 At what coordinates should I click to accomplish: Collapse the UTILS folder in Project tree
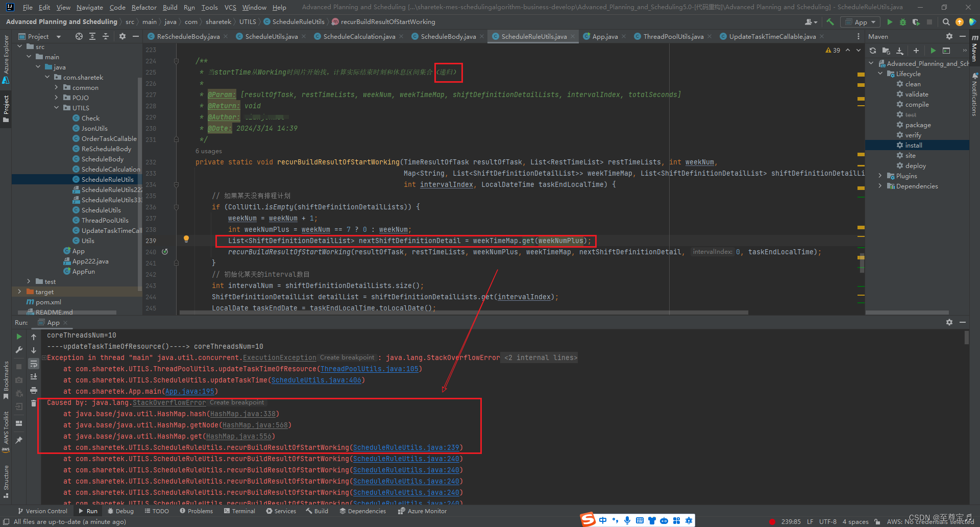(x=57, y=107)
